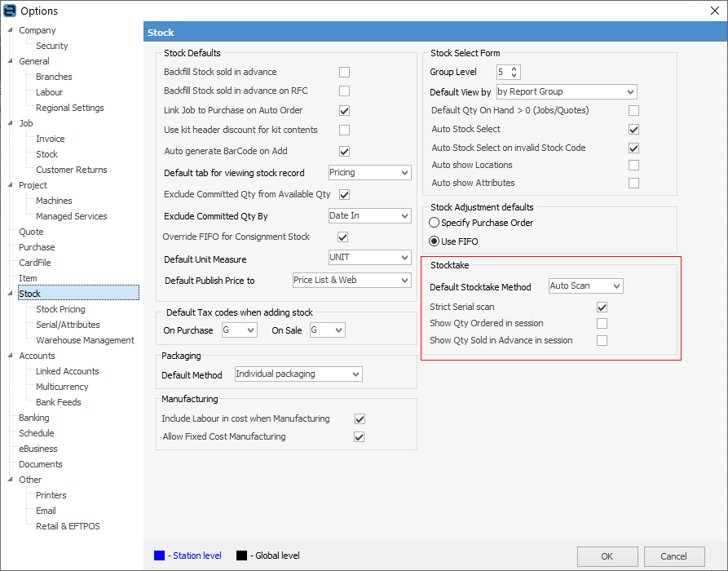Image resolution: width=728 pixels, height=571 pixels.
Task: Click the blue Station level color square
Action: [159, 556]
